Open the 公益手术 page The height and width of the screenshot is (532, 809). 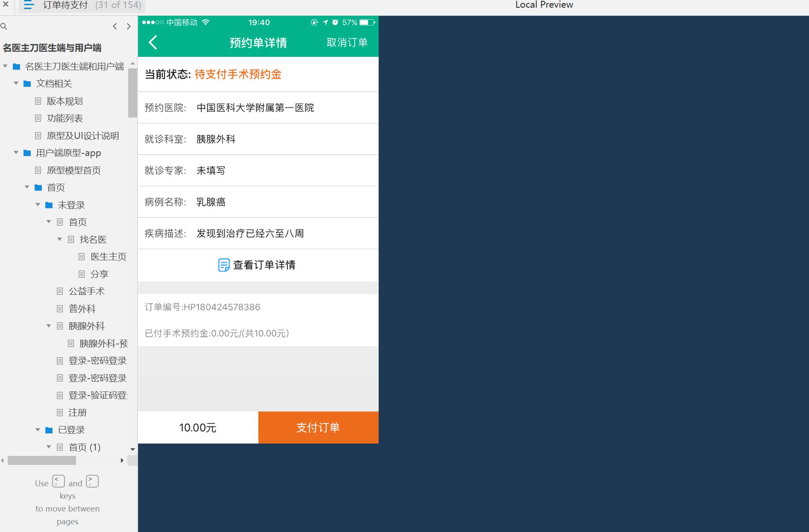(x=86, y=291)
